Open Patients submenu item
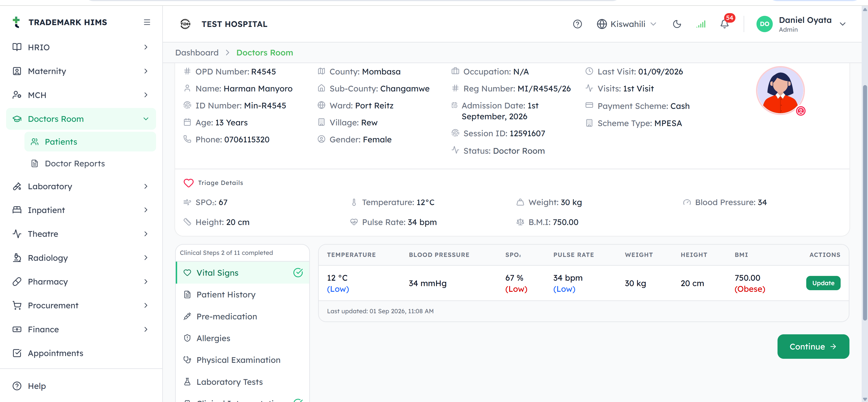 (x=90, y=142)
